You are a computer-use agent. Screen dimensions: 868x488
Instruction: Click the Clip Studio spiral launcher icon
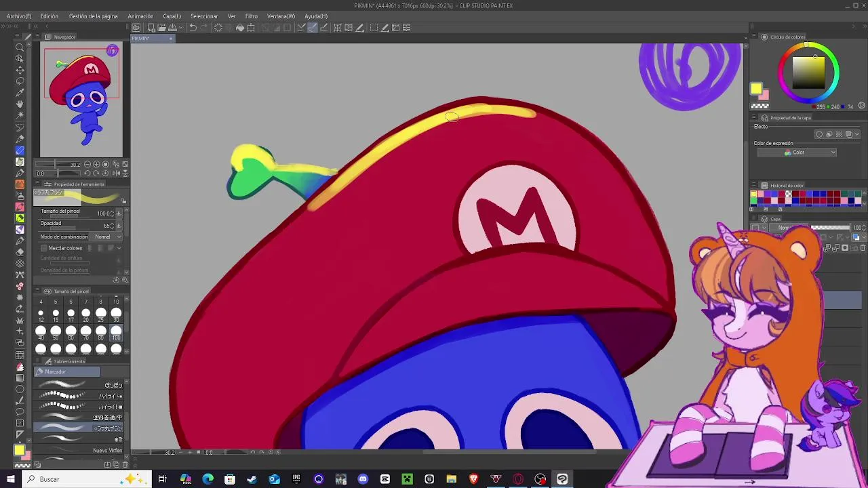[136, 28]
